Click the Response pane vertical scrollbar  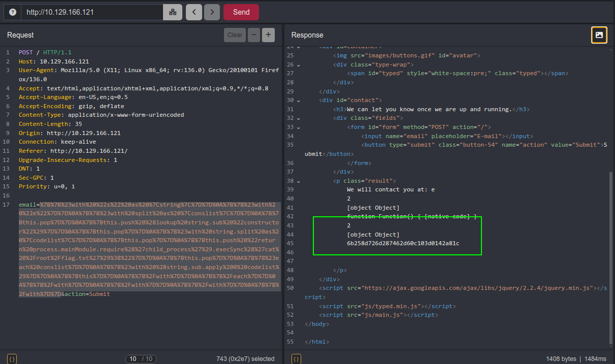(611, 258)
